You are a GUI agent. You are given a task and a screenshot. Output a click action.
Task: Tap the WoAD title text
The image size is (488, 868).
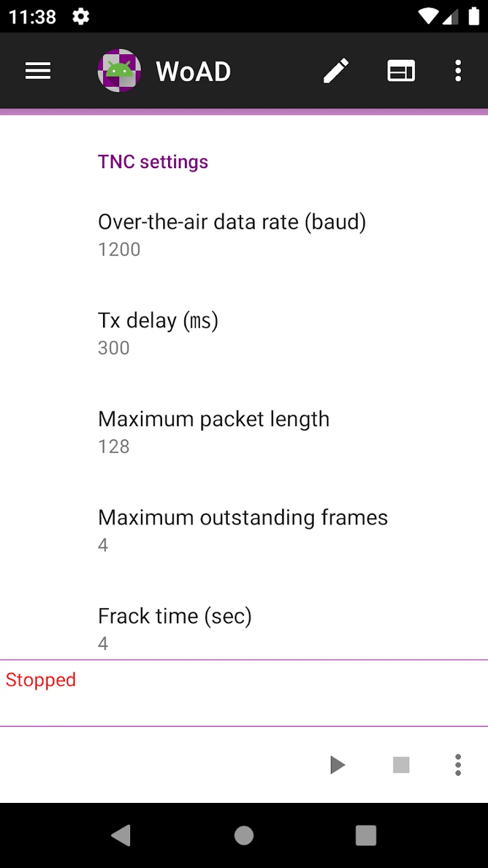click(193, 71)
